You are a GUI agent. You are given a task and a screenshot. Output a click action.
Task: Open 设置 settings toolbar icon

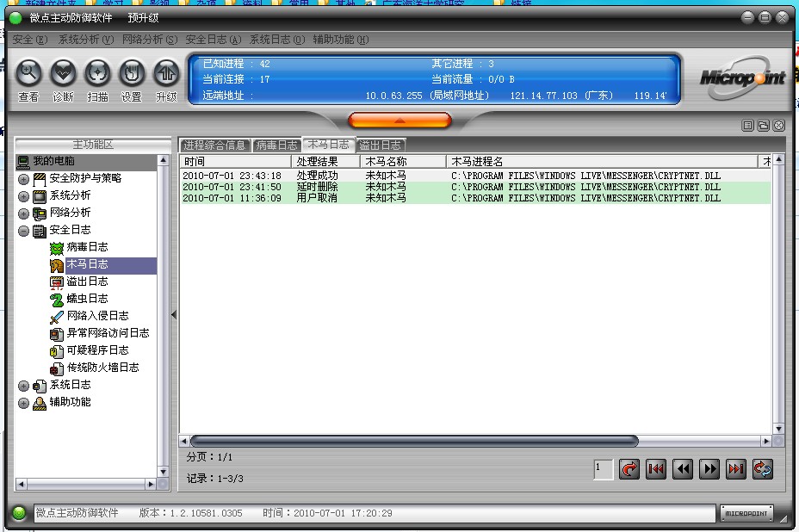click(x=132, y=73)
